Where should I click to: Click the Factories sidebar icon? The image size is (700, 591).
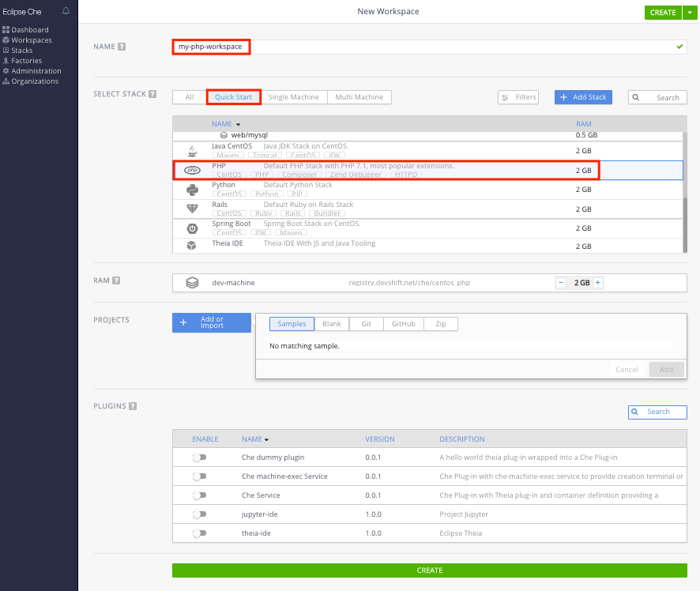(6, 61)
